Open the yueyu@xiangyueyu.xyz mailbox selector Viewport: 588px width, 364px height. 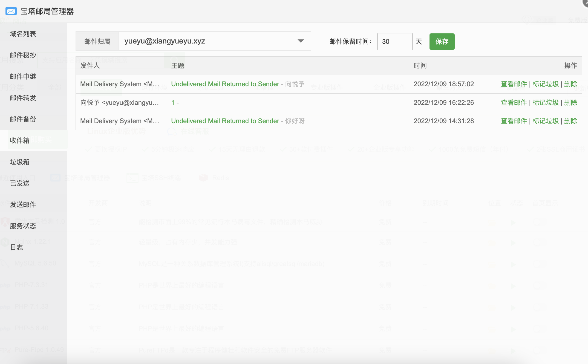[215, 41]
